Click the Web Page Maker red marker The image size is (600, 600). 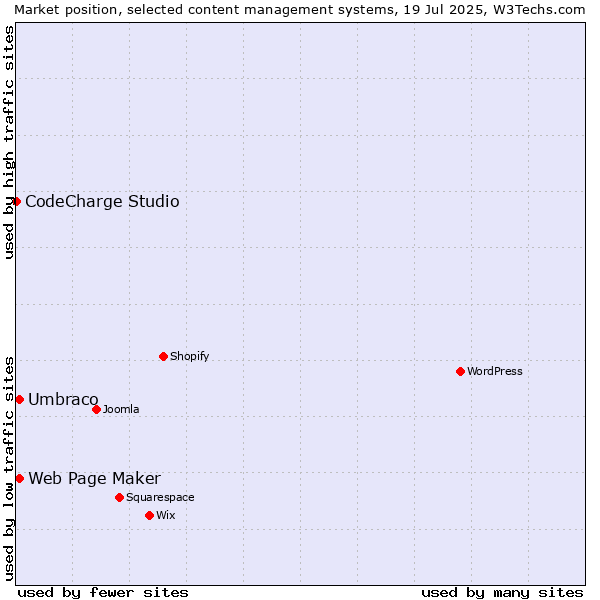click(20, 479)
